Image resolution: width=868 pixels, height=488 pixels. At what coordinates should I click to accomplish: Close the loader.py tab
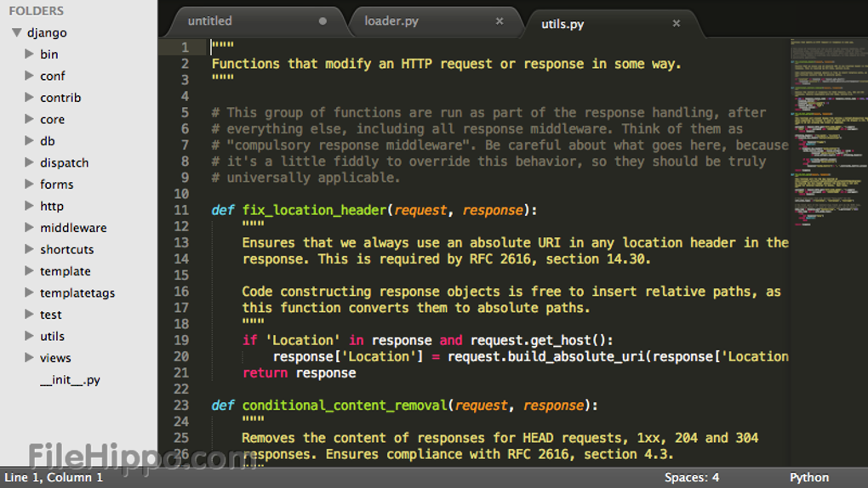click(500, 21)
